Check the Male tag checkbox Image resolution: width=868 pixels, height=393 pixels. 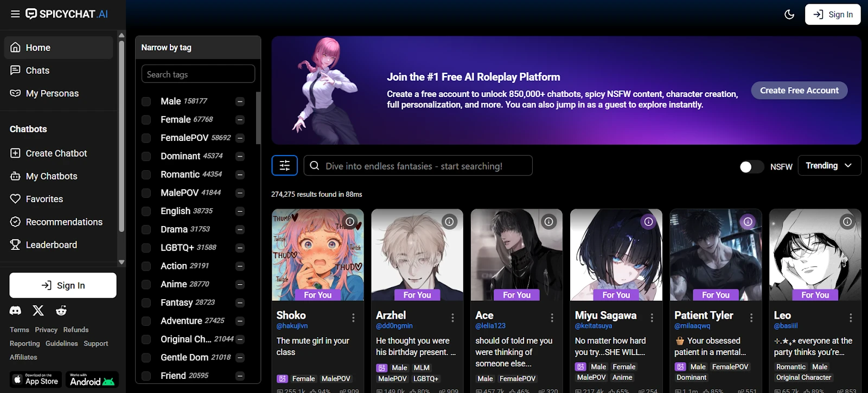(x=146, y=101)
